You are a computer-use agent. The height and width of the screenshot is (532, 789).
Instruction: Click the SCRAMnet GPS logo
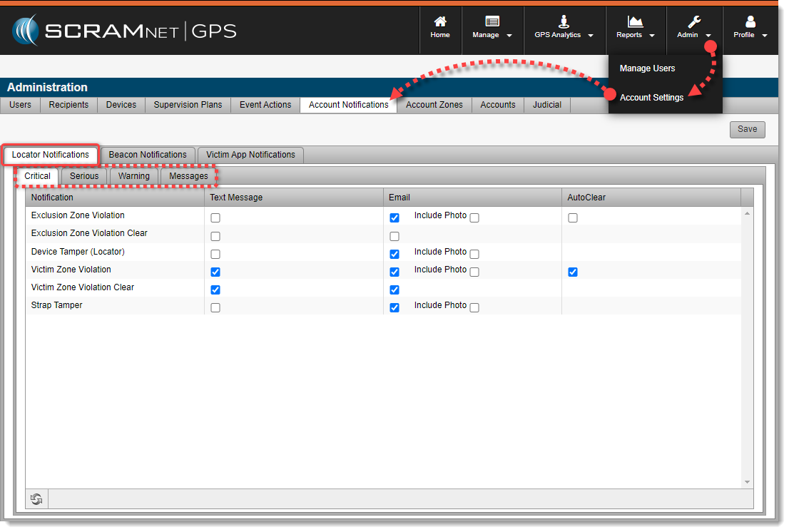[124, 31]
